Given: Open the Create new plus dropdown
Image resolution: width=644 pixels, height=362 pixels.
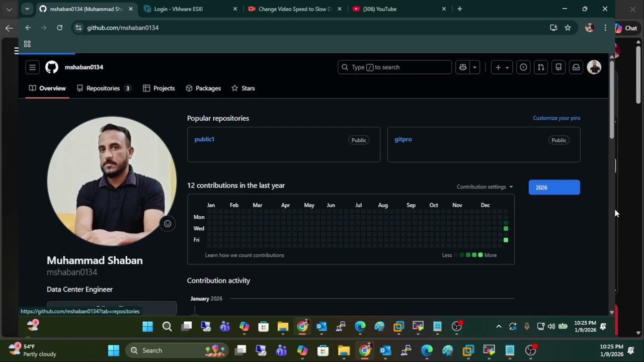Looking at the screenshot, I should tap(501, 67).
